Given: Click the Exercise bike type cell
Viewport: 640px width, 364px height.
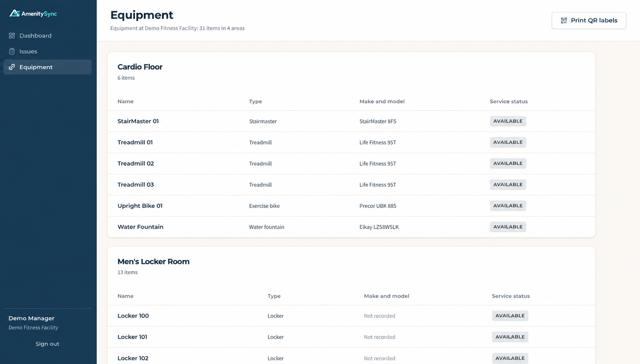Looking at the screenshot, I should 265,206.
